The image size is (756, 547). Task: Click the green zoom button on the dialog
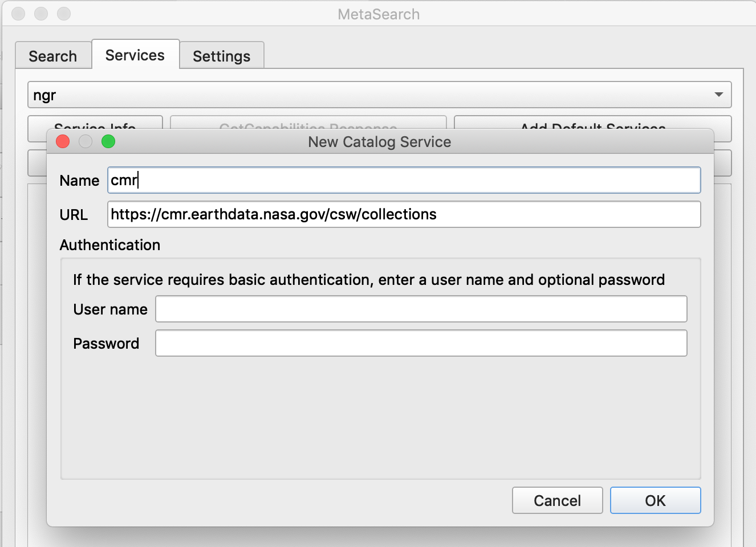(x=108, y=141)
